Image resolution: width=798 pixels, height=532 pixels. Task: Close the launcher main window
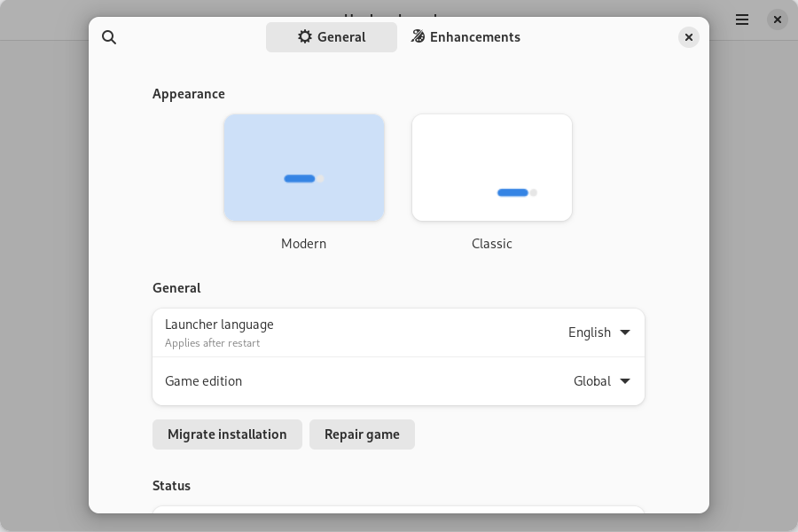[777, 20]
